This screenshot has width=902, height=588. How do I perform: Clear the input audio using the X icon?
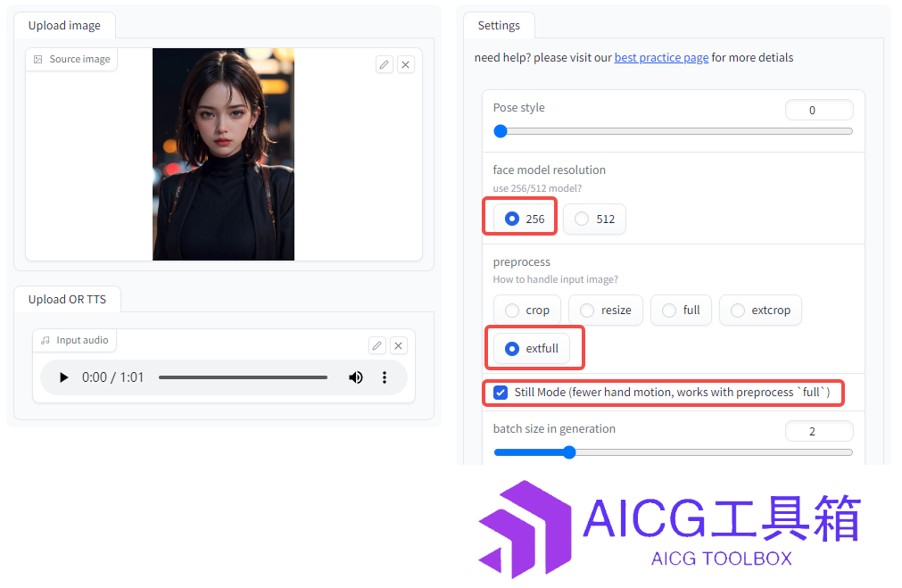point(398,345)
